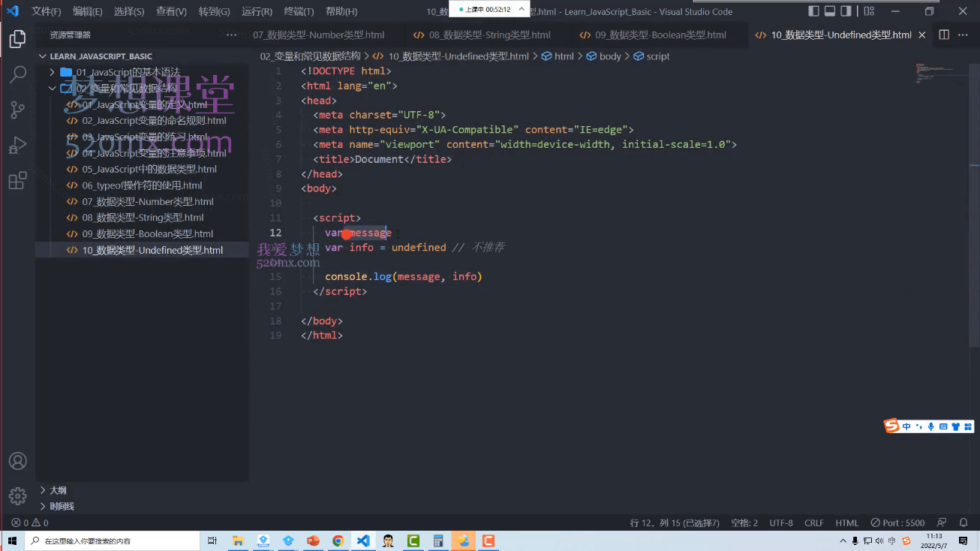Click the VS Code taskbar icon

pyautogui.click(x=363, y=540)
